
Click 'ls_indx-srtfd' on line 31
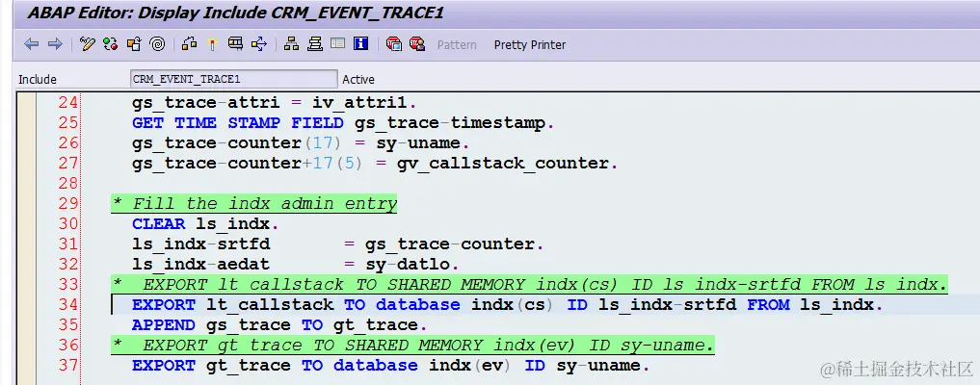point(200,244)
